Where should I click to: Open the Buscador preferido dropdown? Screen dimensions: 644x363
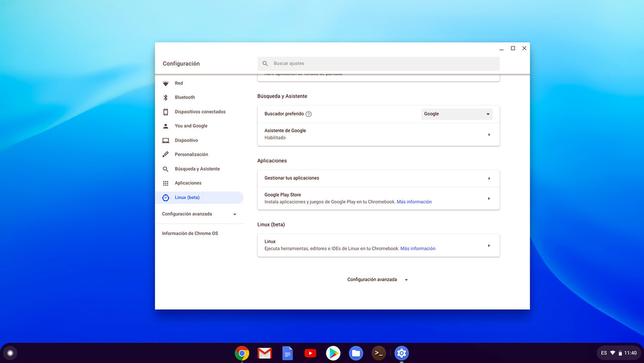(x=456, y=114)
